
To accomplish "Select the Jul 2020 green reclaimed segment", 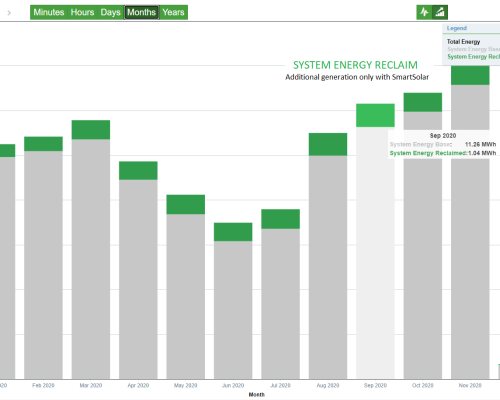I will click(x=280, y=219).
